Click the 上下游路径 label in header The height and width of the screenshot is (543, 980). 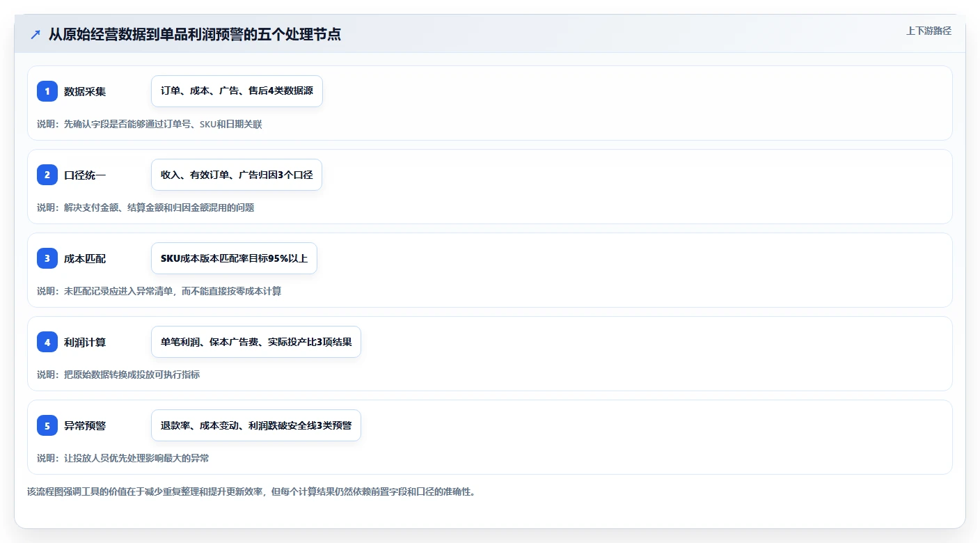(x=928, y=31)
